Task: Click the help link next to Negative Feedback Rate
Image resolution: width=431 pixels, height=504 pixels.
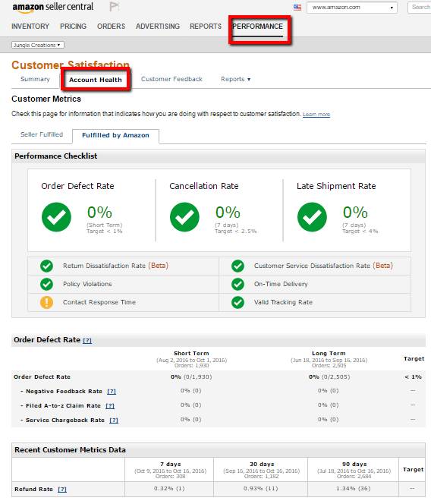Action: [x=112, y=392]
